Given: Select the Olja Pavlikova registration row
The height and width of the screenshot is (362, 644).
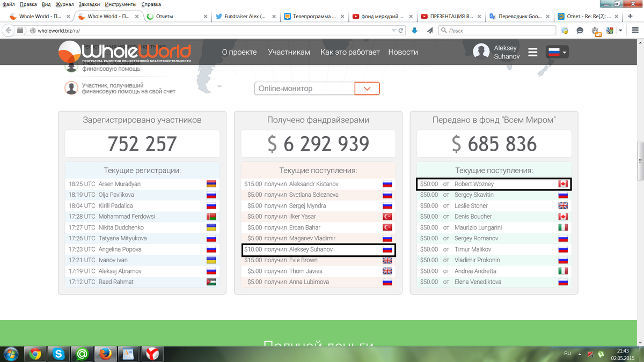Looking at the screenshot, I should click(x=142, y=195).
